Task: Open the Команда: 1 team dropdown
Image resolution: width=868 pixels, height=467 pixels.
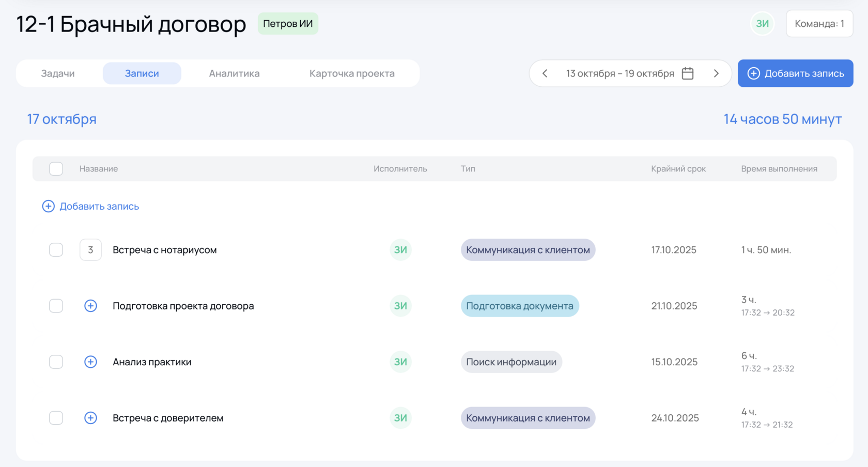Action: click(819, 24)
